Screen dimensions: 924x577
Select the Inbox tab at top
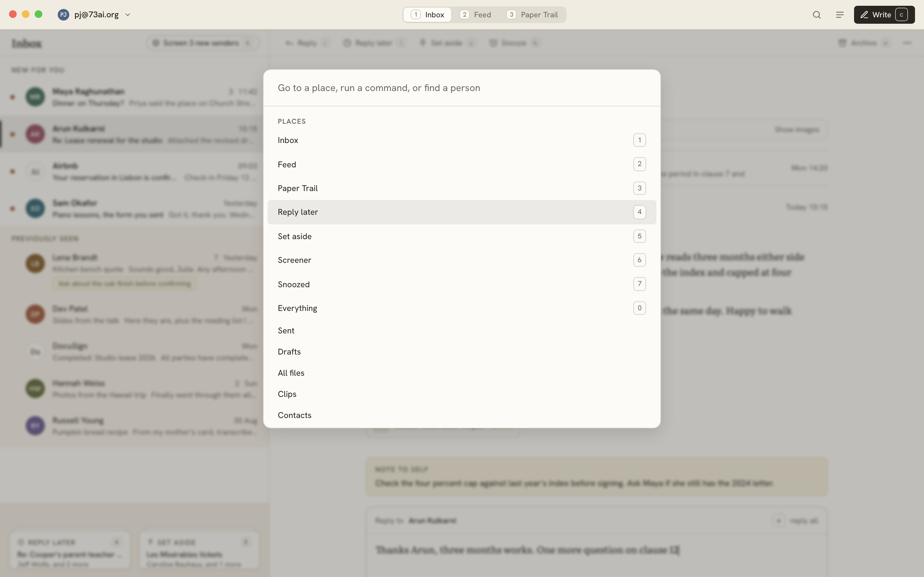pyautogui.click(x=428, y=14)
